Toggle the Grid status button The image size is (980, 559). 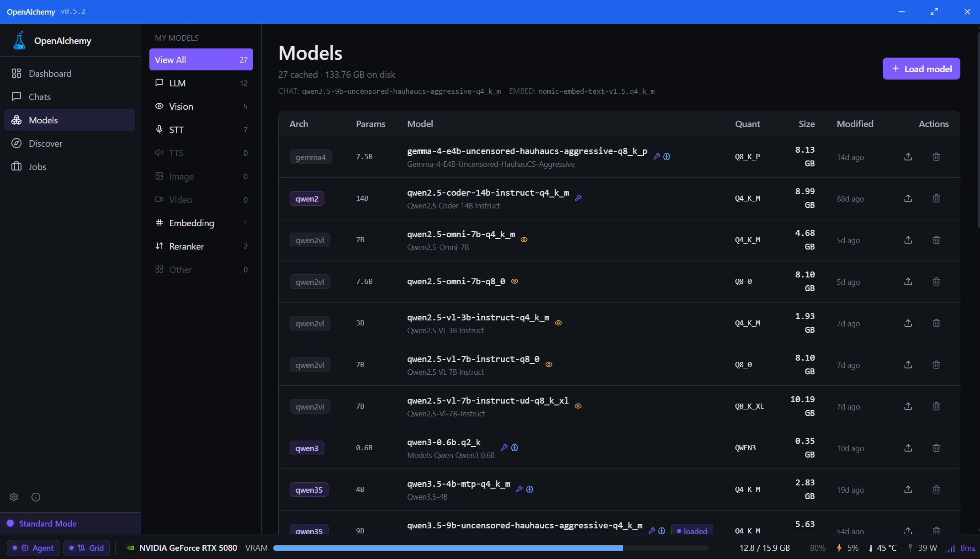[86, 548]
